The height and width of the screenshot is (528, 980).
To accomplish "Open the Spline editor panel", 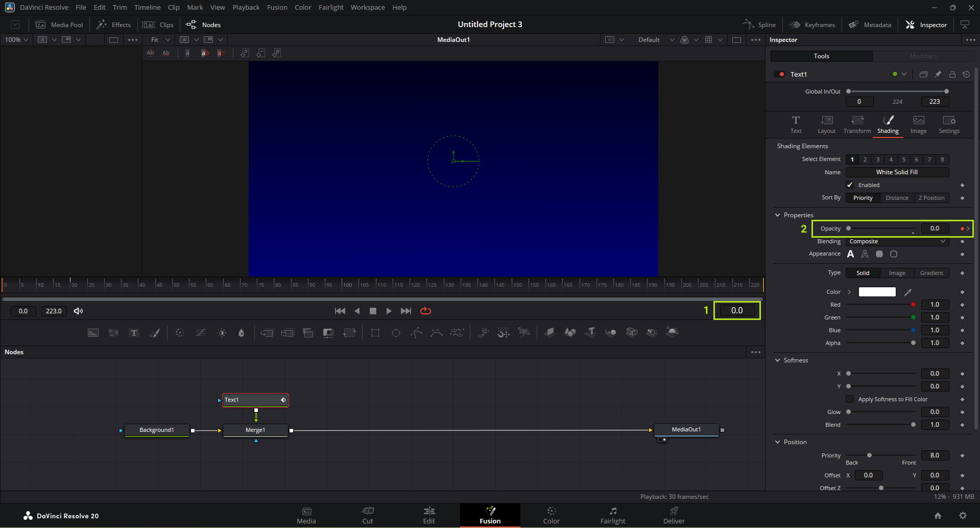I will point(759,25).
